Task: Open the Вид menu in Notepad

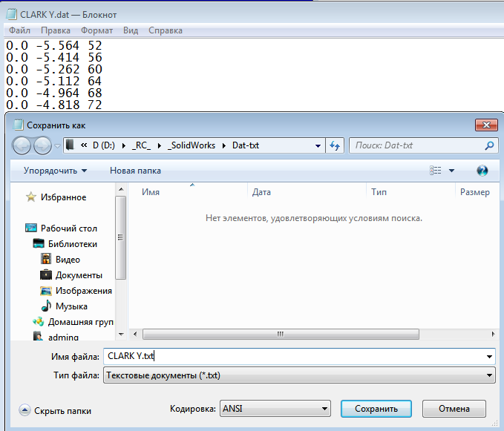Action: (131, 30)
